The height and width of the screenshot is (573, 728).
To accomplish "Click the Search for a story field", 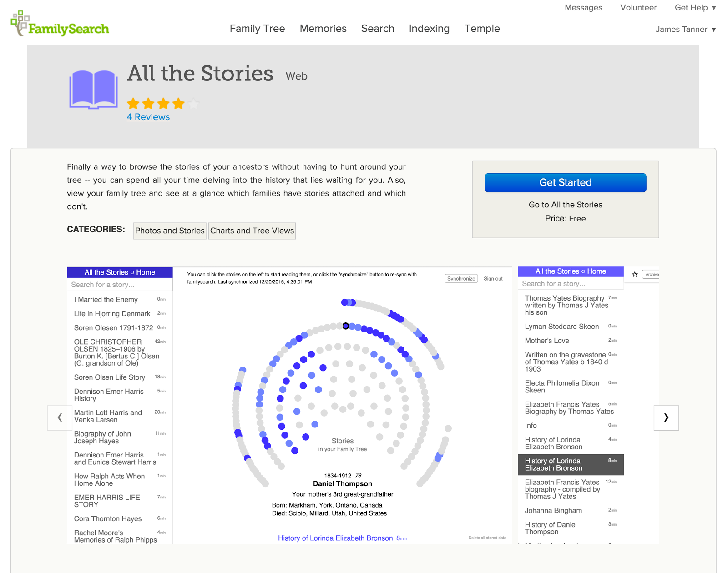I will point(120,285).
